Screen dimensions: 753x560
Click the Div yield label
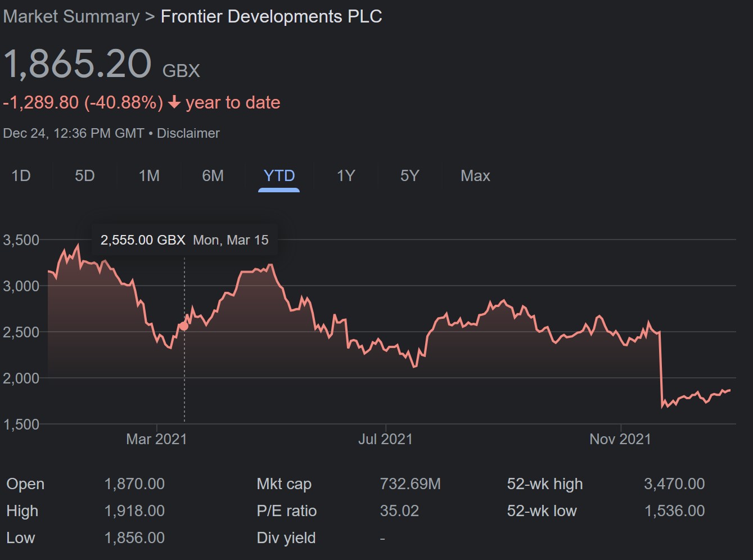pyautogui.click(x=286, y=538)
